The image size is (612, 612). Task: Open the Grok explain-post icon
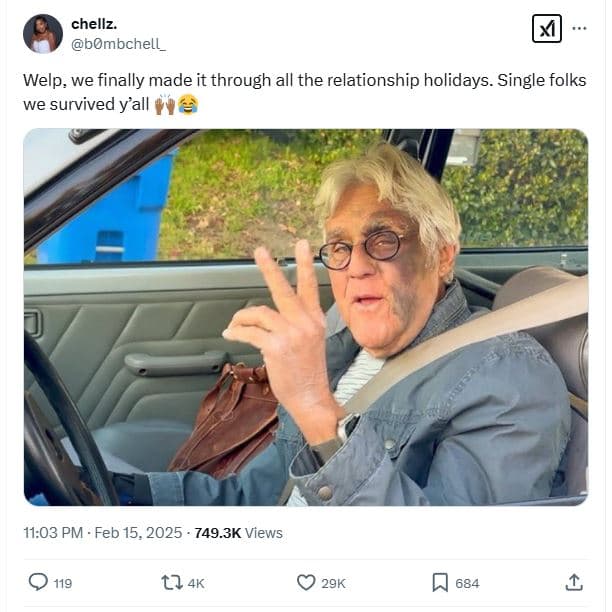(547, 29)
